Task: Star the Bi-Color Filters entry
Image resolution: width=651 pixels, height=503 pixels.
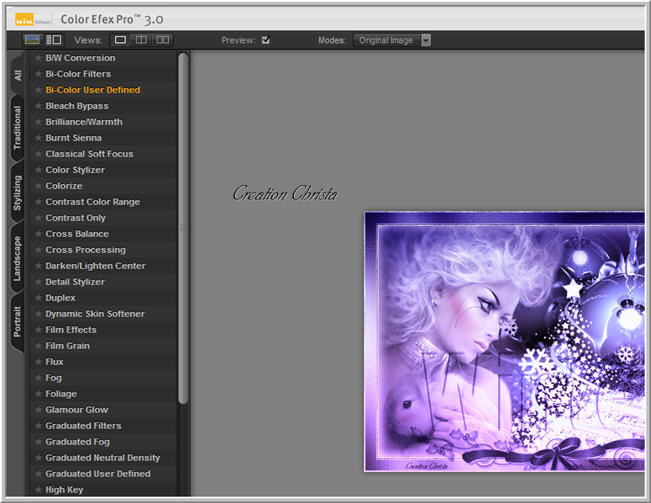Action: tap(38, 74)
